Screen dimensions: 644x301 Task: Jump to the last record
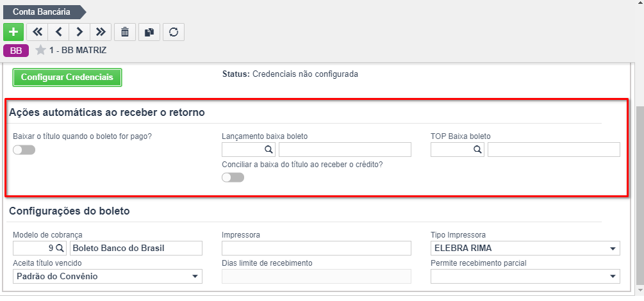coord(101,32)
